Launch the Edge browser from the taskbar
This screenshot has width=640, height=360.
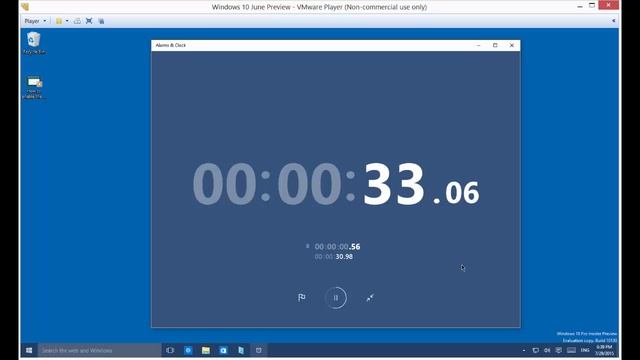[x=188, y=350]
